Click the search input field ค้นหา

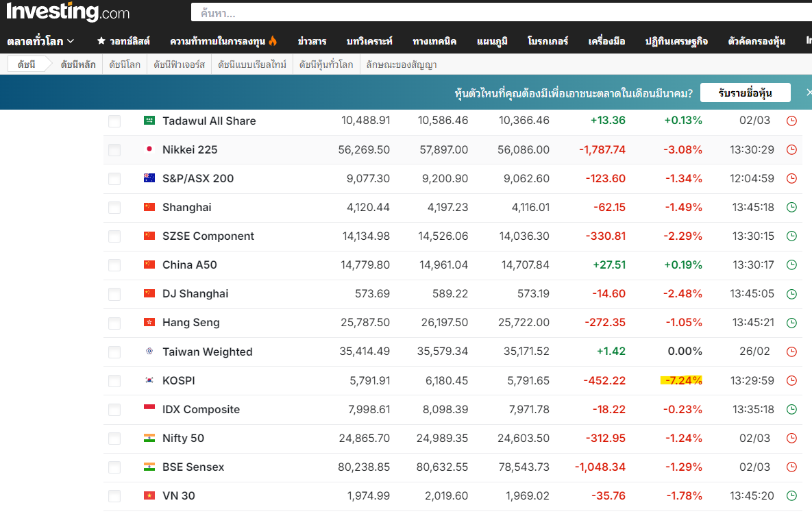(x=502, y=13)
